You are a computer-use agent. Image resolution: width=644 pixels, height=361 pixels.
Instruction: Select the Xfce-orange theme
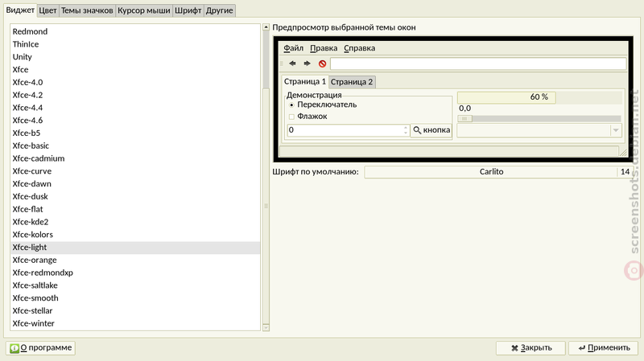pyautogui.click(x=135, y=260)
